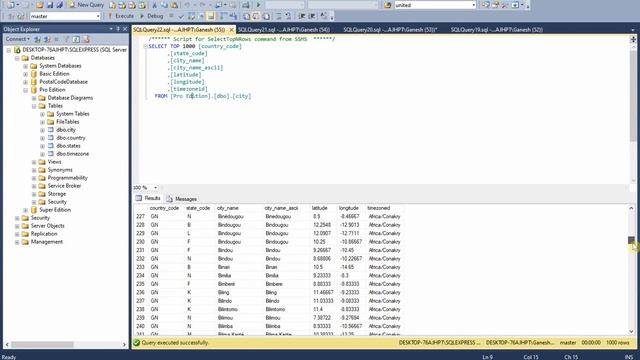Click the city_name column header

[x=228, y=208]
